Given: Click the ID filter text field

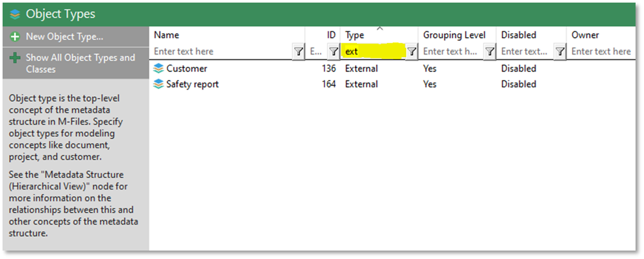Looking at the screenshot, I should click(x=317, y=52).
